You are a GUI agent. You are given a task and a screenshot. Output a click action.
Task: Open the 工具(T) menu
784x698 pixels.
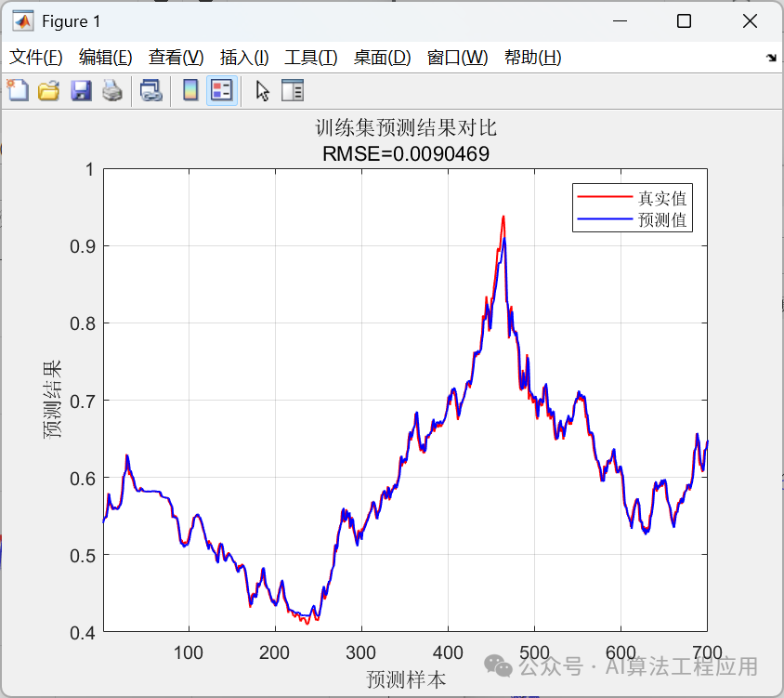coord(311,58)
